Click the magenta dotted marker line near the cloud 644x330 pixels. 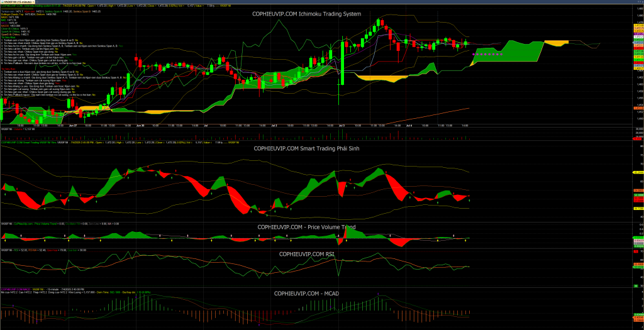[x=487, y=54]
